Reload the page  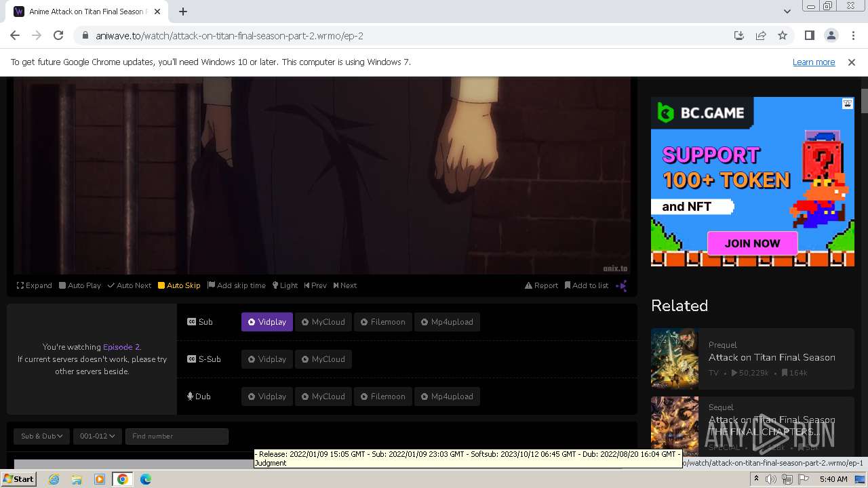[58, 36]
